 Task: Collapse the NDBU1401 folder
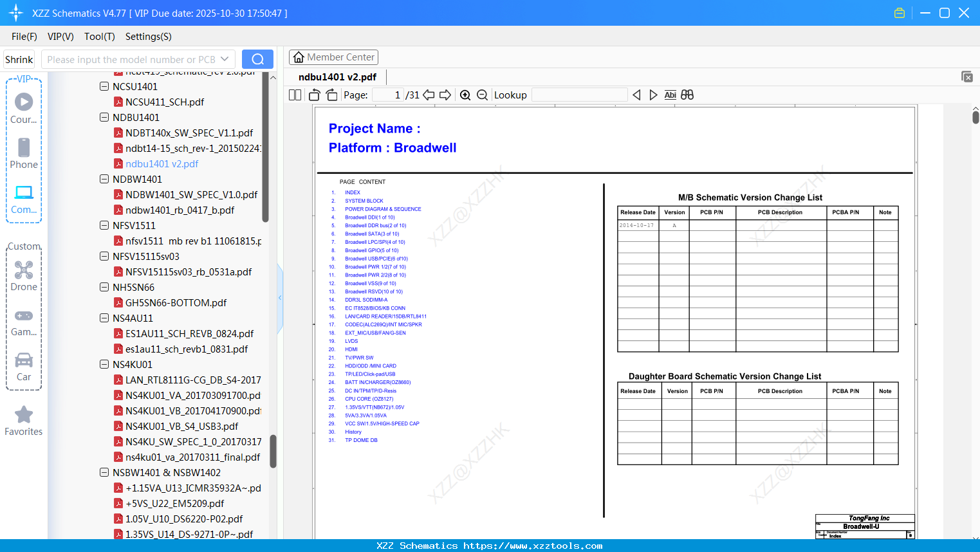coord(104,117)
